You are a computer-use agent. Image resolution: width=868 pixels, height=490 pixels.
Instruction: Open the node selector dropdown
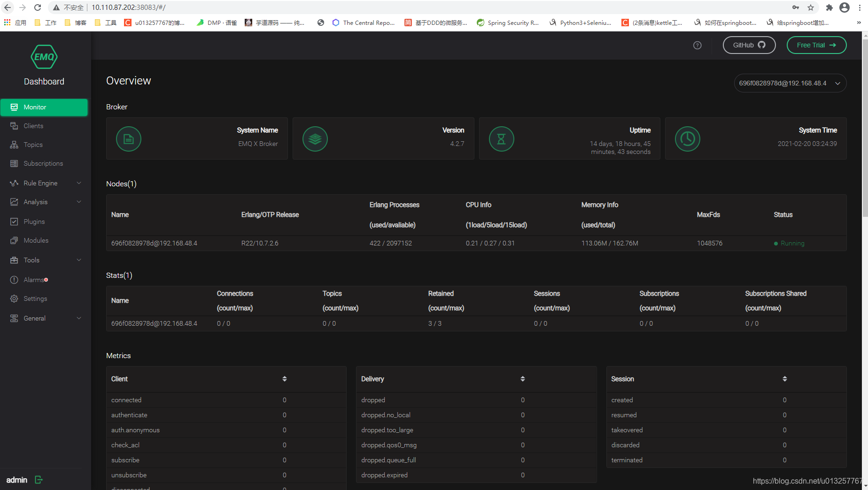(x=790, y=83)
